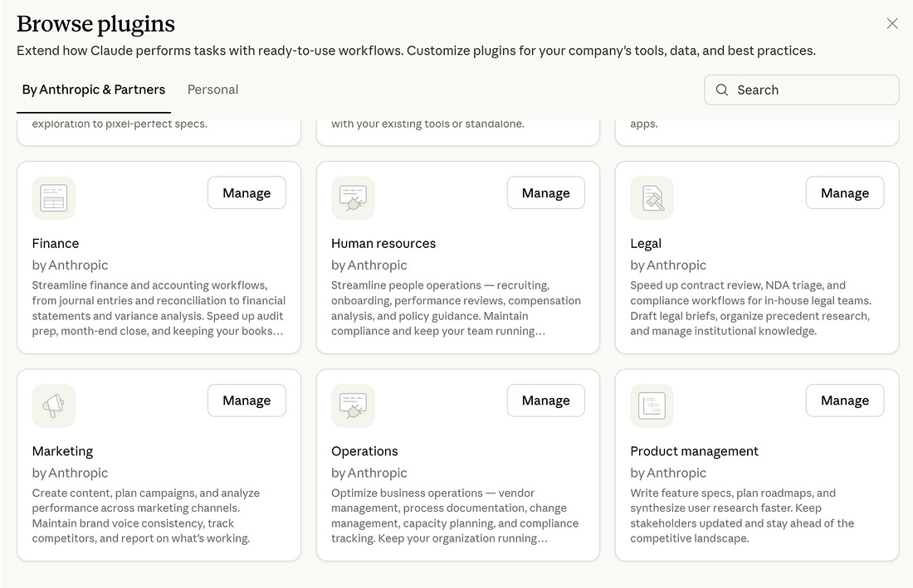
Task: Focus the Search plugins field
Action: (801, 90)
